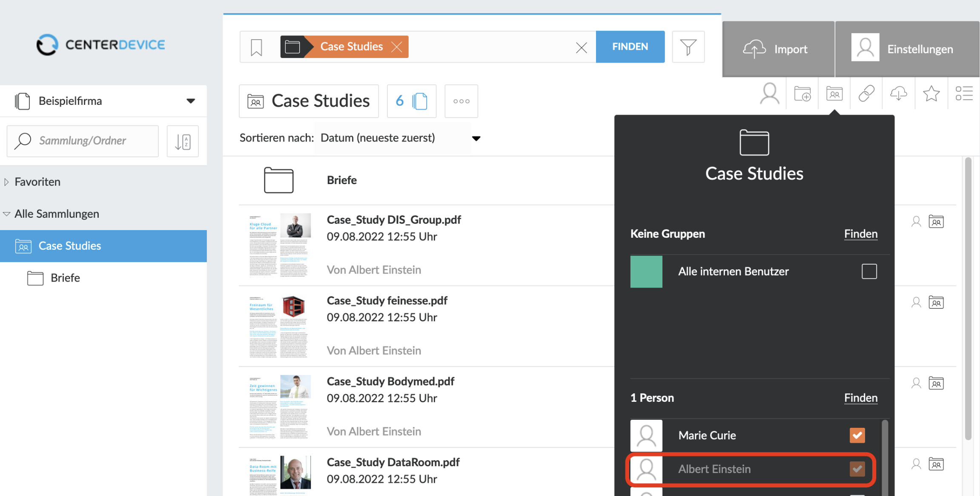This screenshot has width=980, height=496.
Task: Click the Case_Study feinesse.pdf file name
Action: click(387, 301)
